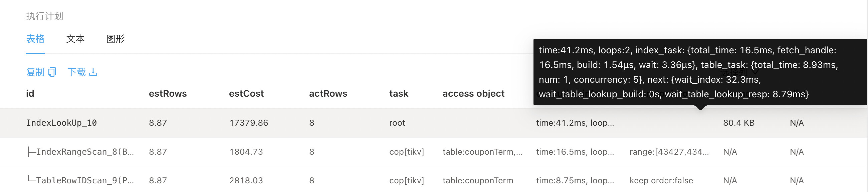Click the access object column header
The height and width of the screenshot is (192, 868).
[473, 94]
